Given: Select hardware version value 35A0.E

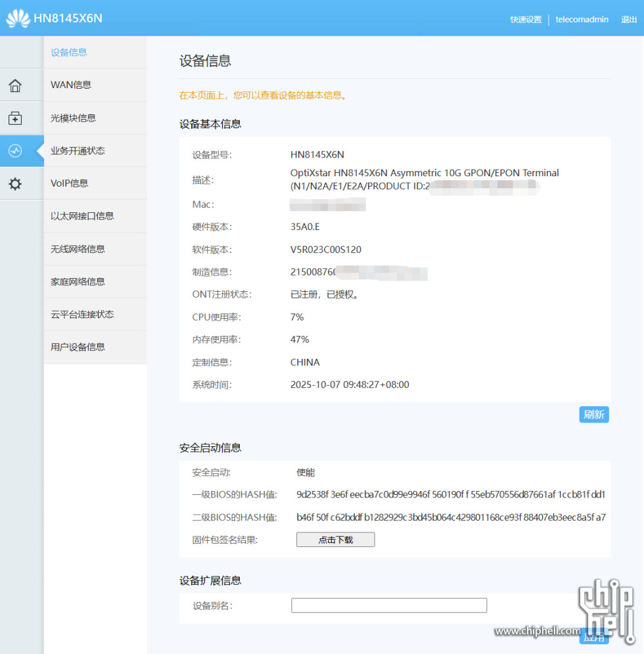Looking at the screenshot, I should coord(305,227).
